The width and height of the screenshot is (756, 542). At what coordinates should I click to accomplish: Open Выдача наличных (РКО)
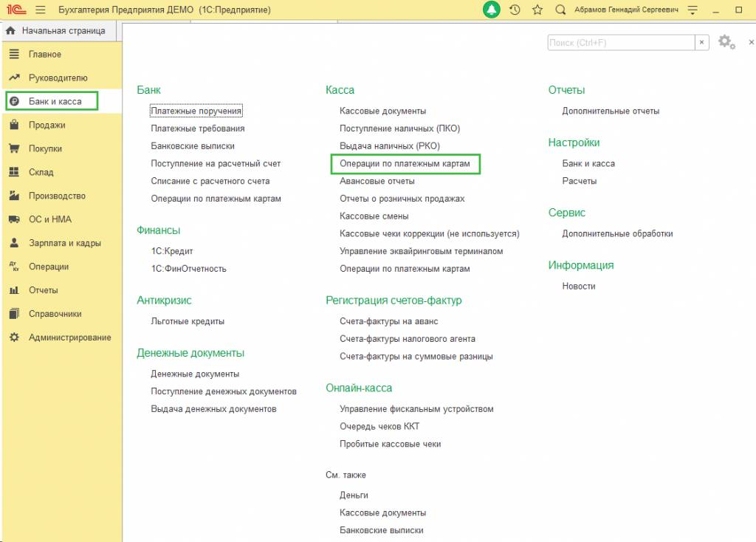point(390,145)
